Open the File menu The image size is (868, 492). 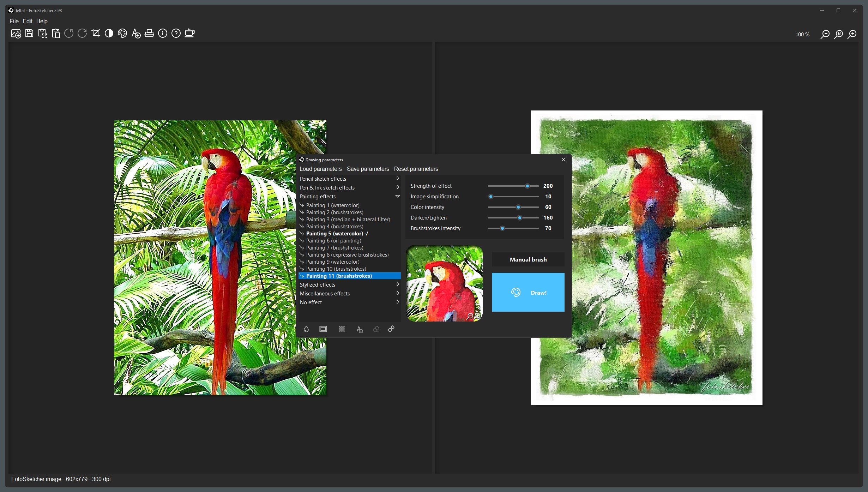tap(14, 21)
